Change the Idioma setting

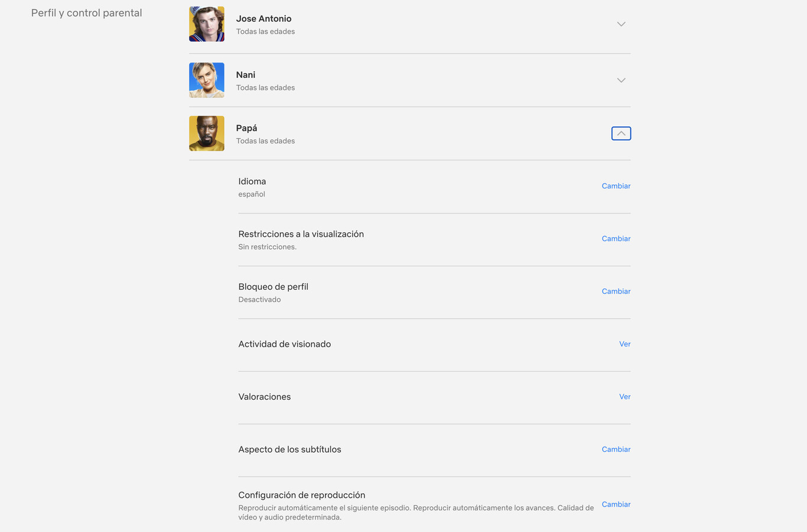point(616,185)
